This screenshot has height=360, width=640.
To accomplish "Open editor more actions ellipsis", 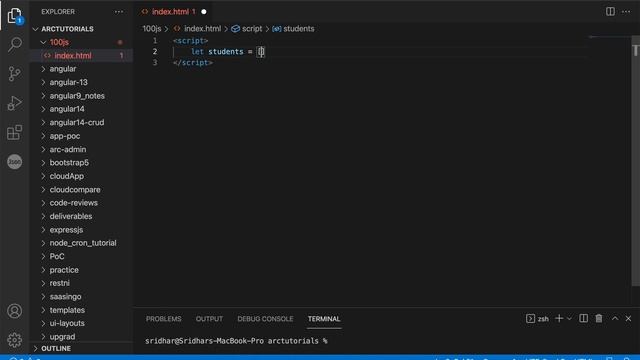I will pyautogui.click(x=626, y=11).
